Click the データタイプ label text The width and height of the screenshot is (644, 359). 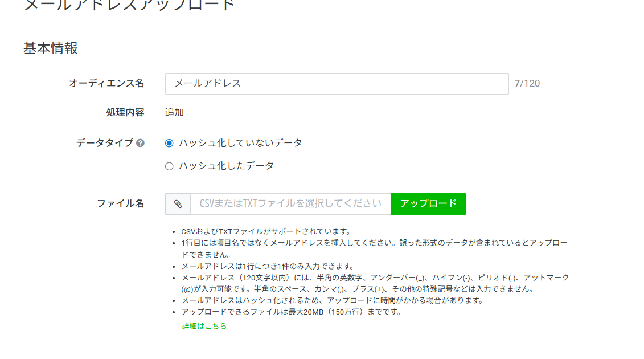(x=105, y=143)
